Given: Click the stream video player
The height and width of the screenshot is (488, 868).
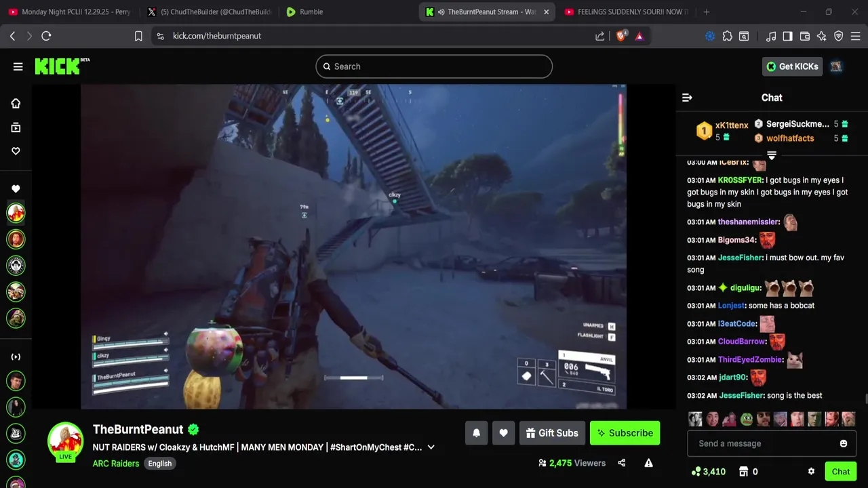Looking at the screenshot, I should coord(353,246).
